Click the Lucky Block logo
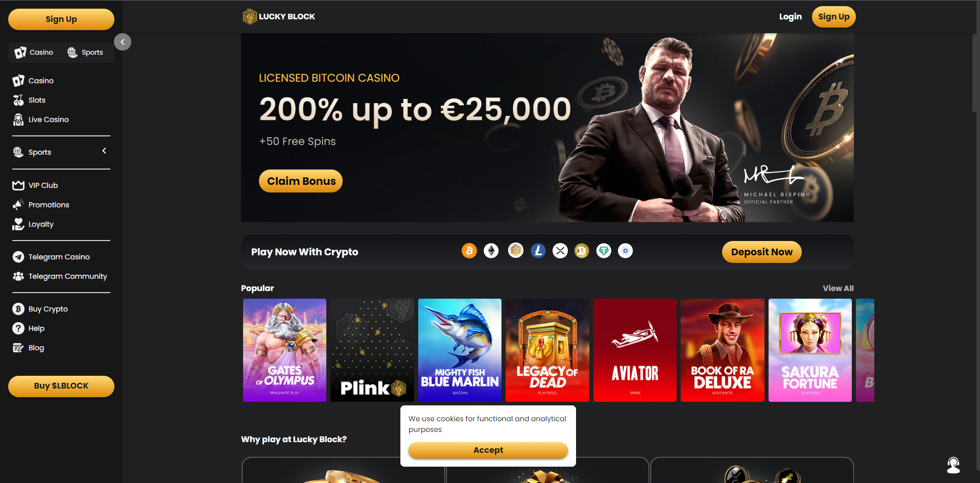 coord(279,16)
